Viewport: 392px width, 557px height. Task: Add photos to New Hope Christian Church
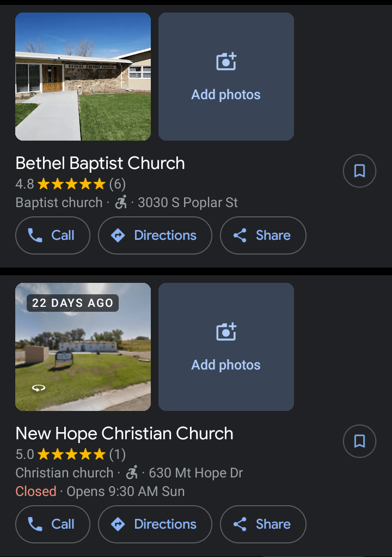click(226, 347)
